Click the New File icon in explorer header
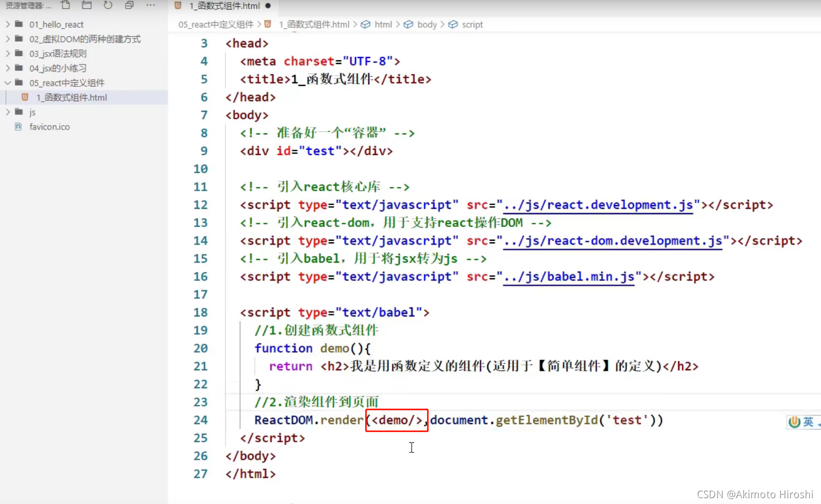This screenshot has width=821, height=504. point(66,5)
